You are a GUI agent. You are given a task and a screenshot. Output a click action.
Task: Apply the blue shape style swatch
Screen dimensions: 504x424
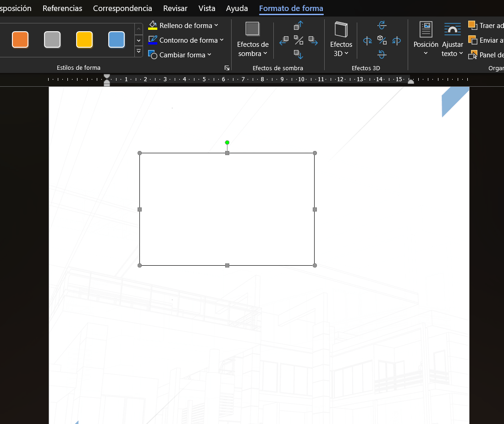coord(116,39)
